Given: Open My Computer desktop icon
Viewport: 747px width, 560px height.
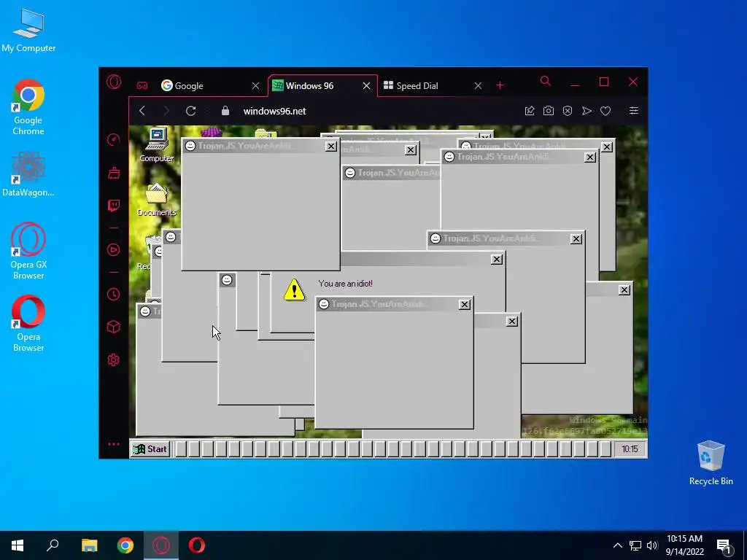Looking at the screenshot, I should point(28,31).
